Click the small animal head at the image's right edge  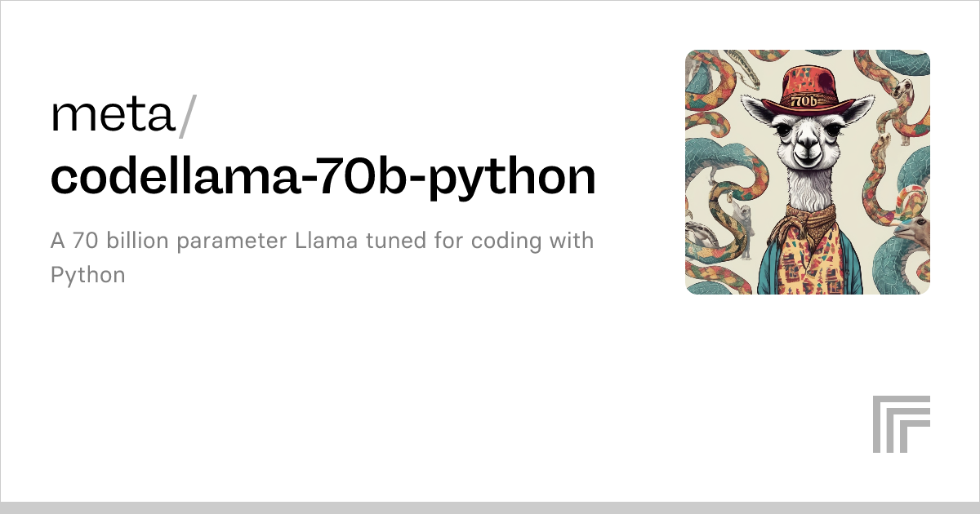click(x=914, y=230)
